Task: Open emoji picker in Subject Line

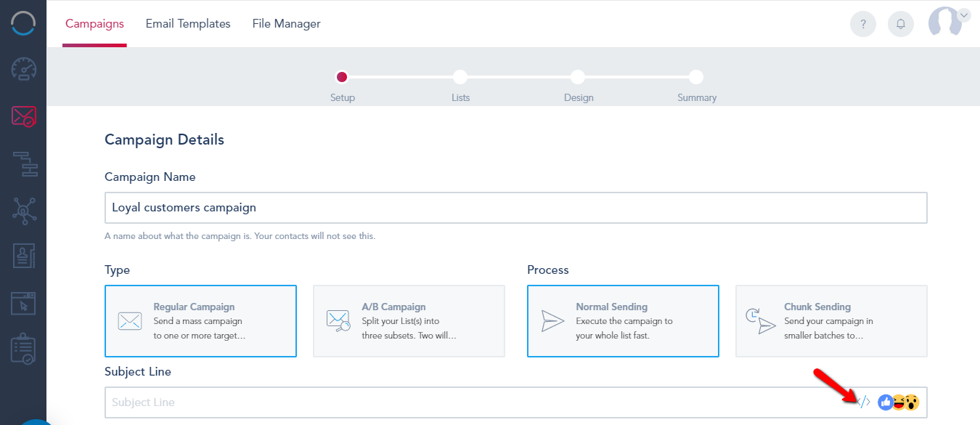Action: point(899,402)
